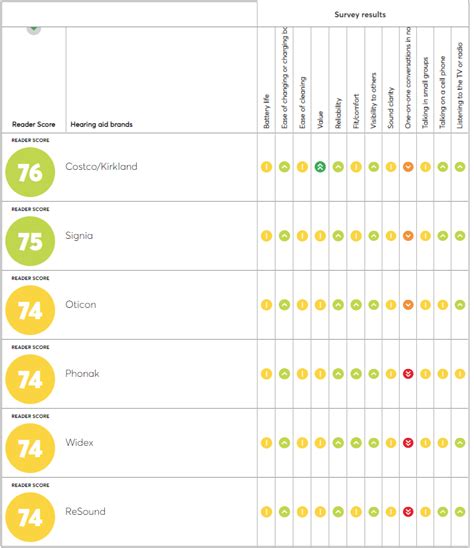Click Widex red noisy conversations rating icon
474x548 pixels.
pos(408,443)
